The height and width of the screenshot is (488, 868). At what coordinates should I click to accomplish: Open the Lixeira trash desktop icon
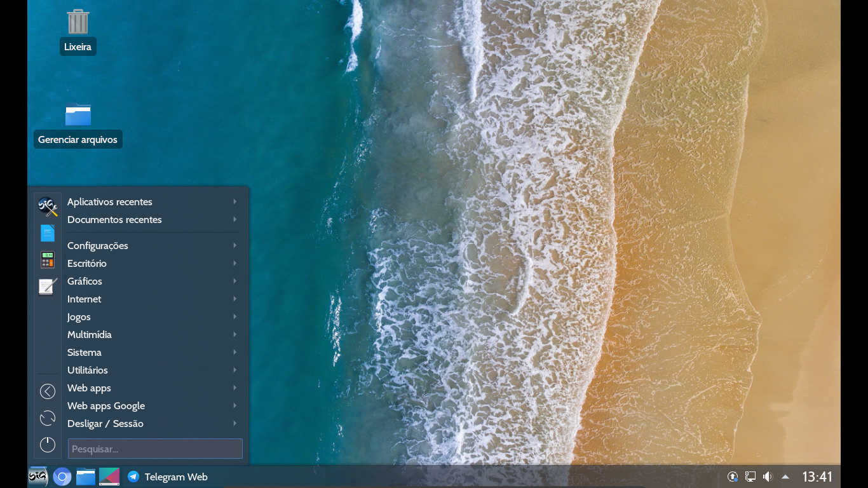click(78, 22)
